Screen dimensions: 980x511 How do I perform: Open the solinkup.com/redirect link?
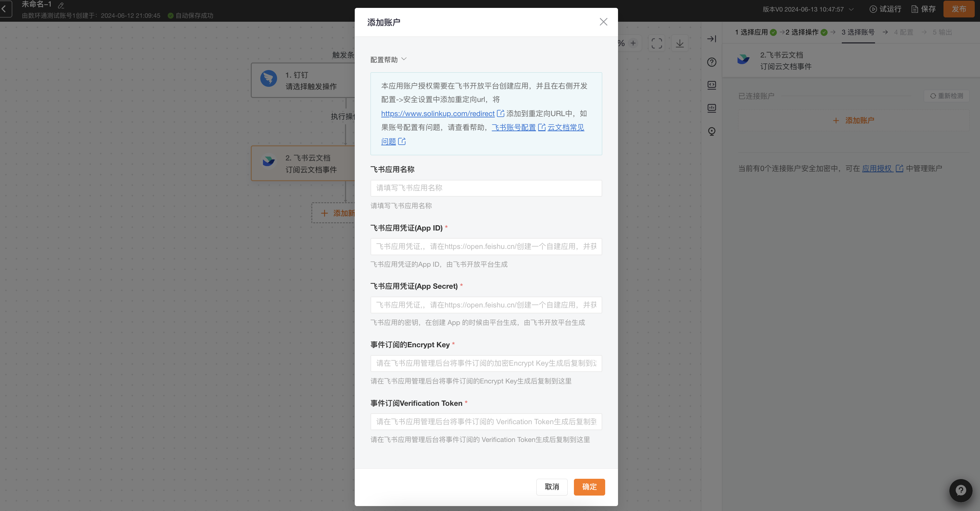click(x=438, y=113)
